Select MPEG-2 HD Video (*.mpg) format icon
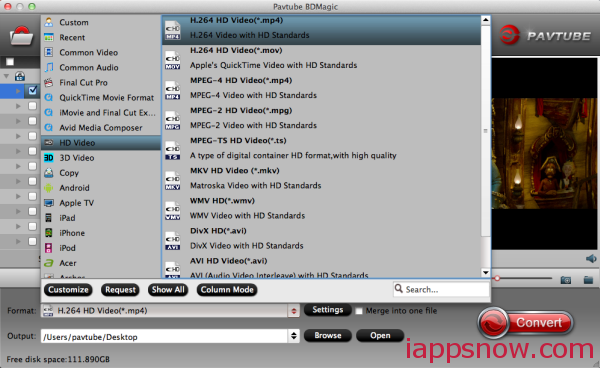600x368 pixels. (173, 120)
